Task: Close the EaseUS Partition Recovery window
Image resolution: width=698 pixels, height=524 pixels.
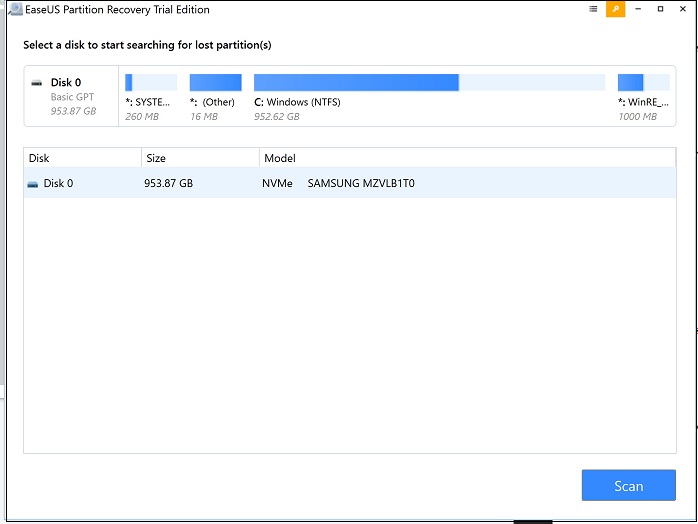Action: pyautogui.click(x=683, y=9)
